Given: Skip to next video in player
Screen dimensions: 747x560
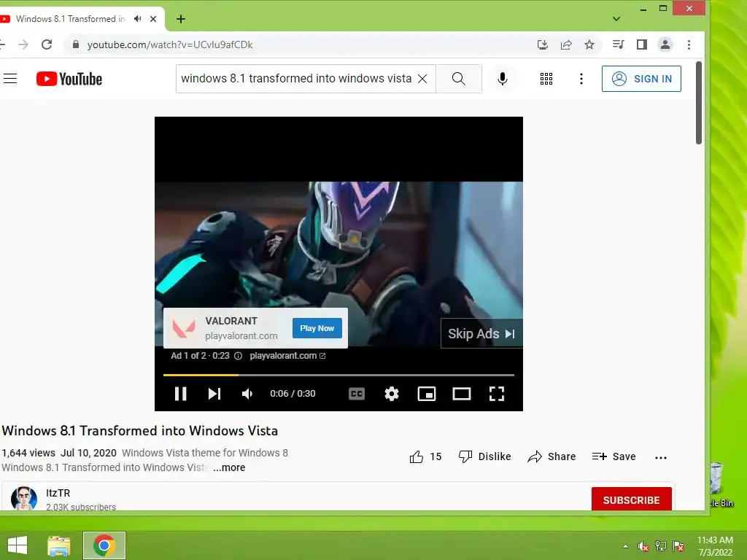Looking at the screenshot, I should pos(214,393).
